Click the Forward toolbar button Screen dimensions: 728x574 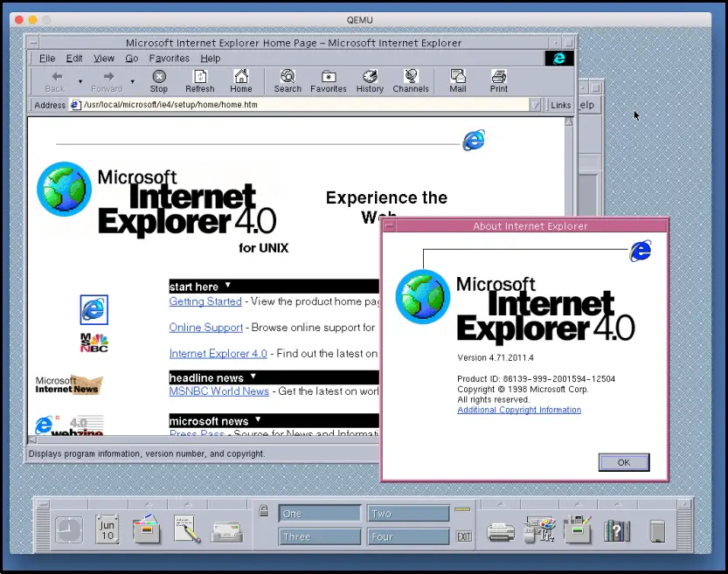pos(107,81)
